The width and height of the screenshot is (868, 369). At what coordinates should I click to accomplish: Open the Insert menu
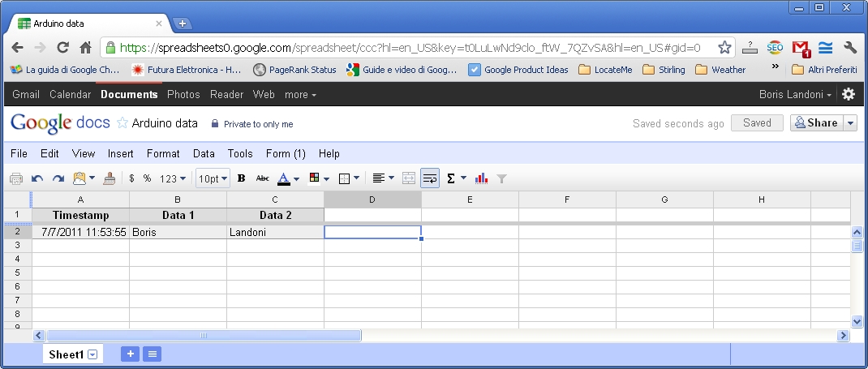point(121,153)
